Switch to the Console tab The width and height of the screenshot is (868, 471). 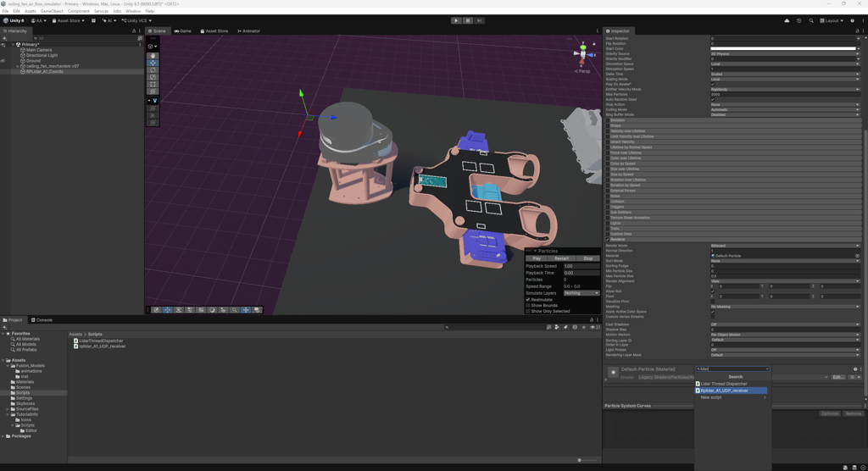42,320
